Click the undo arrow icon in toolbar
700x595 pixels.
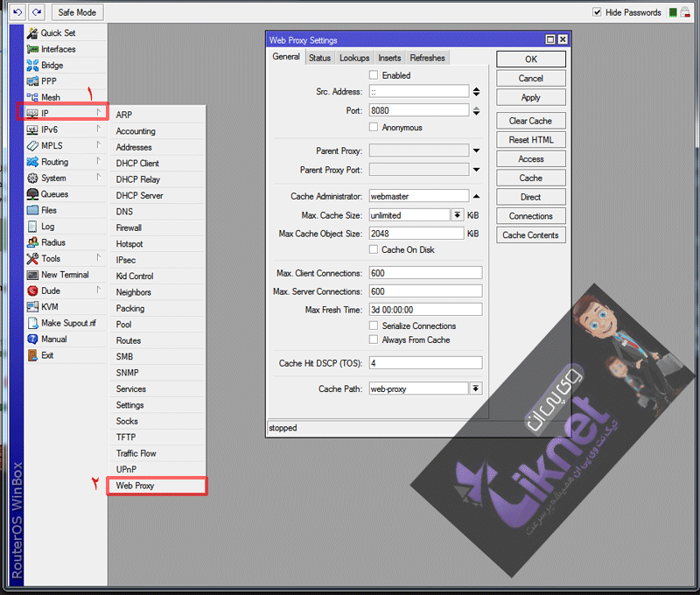tap(17, 12)
